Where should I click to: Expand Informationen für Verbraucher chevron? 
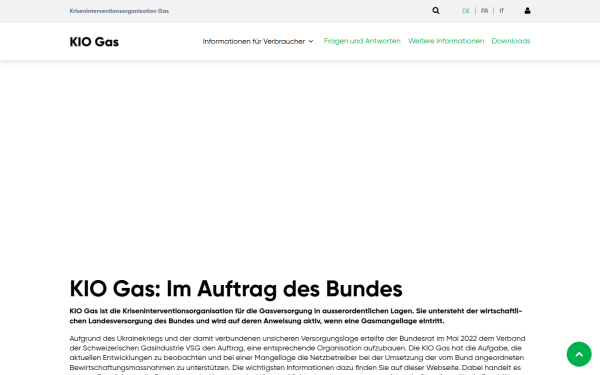pos(311,41)
